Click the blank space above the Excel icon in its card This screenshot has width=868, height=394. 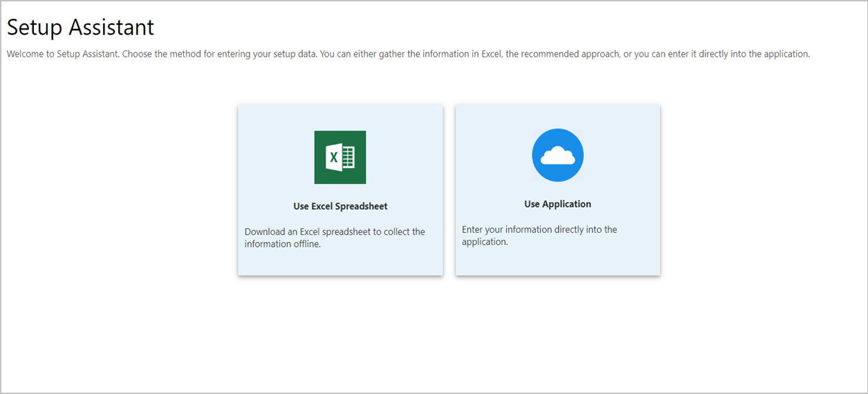coord(340,117)
